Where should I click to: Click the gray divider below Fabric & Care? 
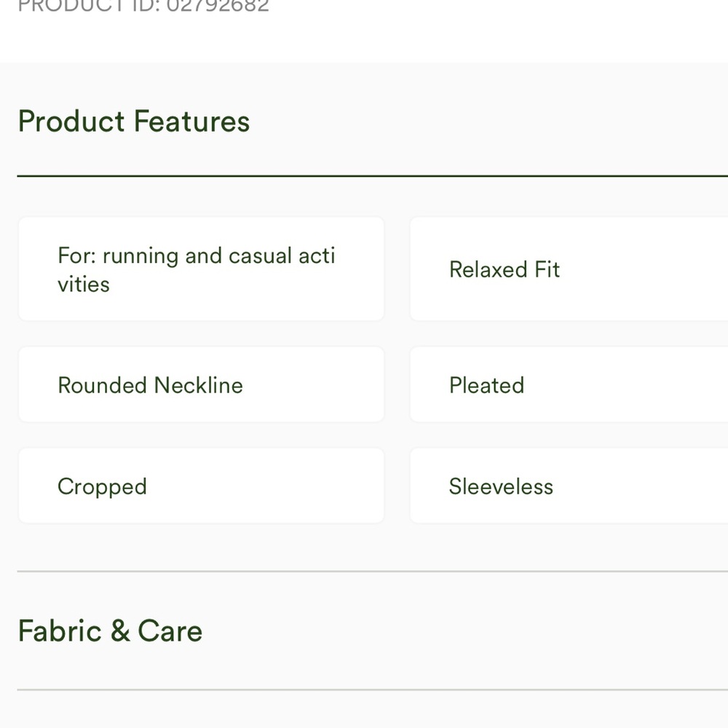point(372,689)
